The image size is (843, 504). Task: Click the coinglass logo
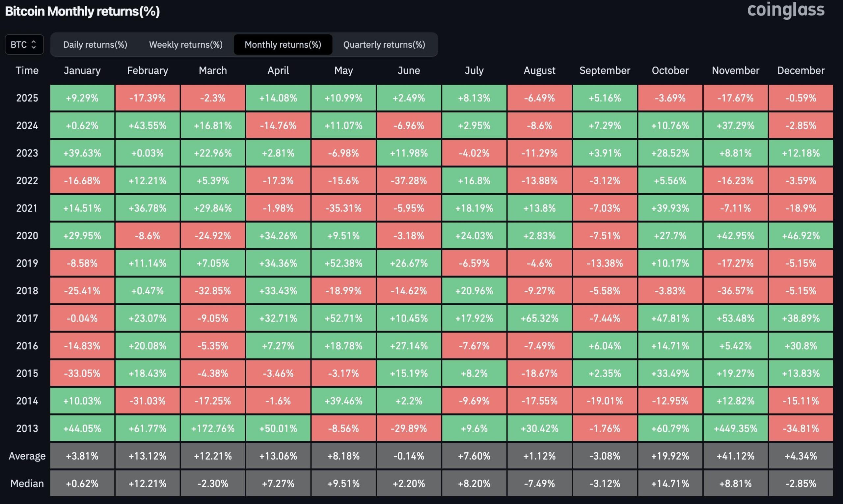(x=785, y=10)
